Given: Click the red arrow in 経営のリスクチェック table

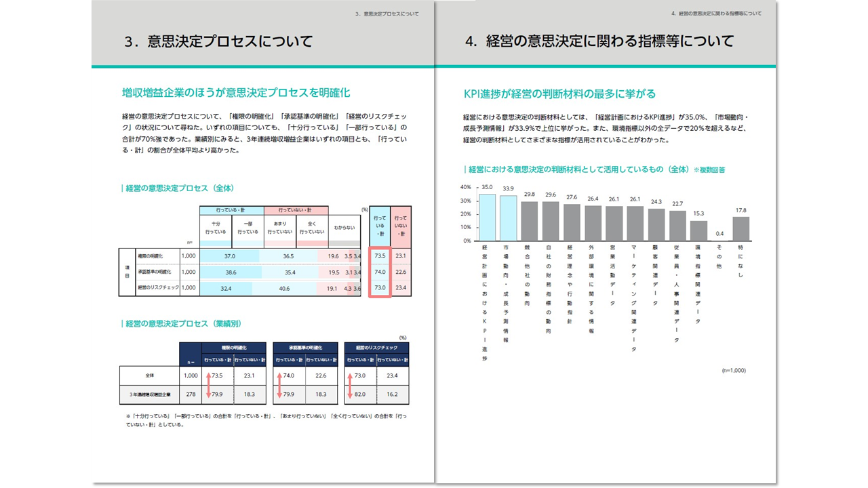Looking at the screenshot, I should click(x=350, y=384).
